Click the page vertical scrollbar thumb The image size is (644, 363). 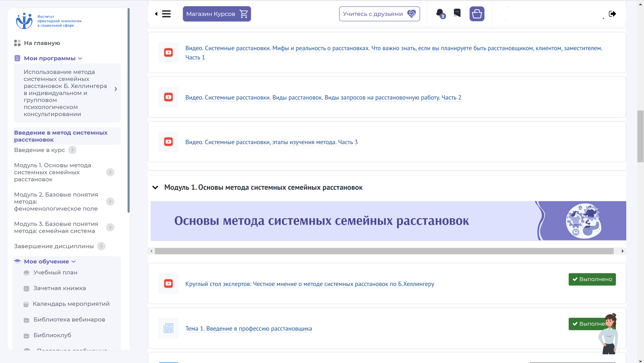(640, 136)
